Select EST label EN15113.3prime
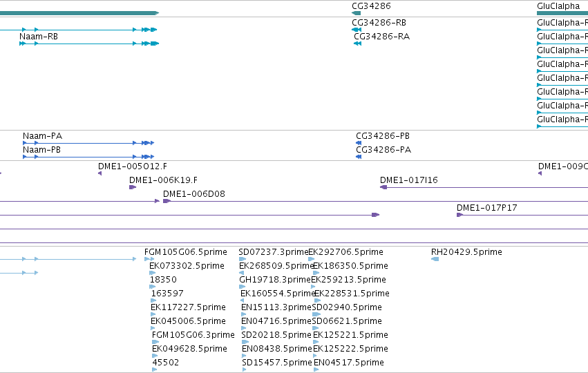This screenshot has height=373, width=588. click(276, 307)
